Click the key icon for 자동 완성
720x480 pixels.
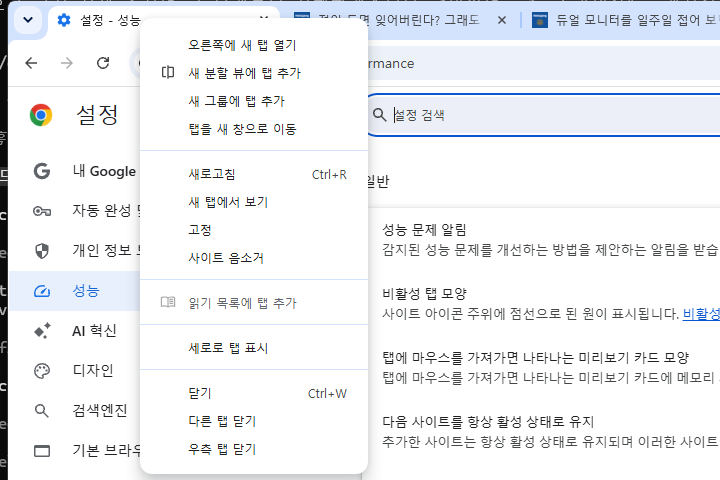click(42, 211)
